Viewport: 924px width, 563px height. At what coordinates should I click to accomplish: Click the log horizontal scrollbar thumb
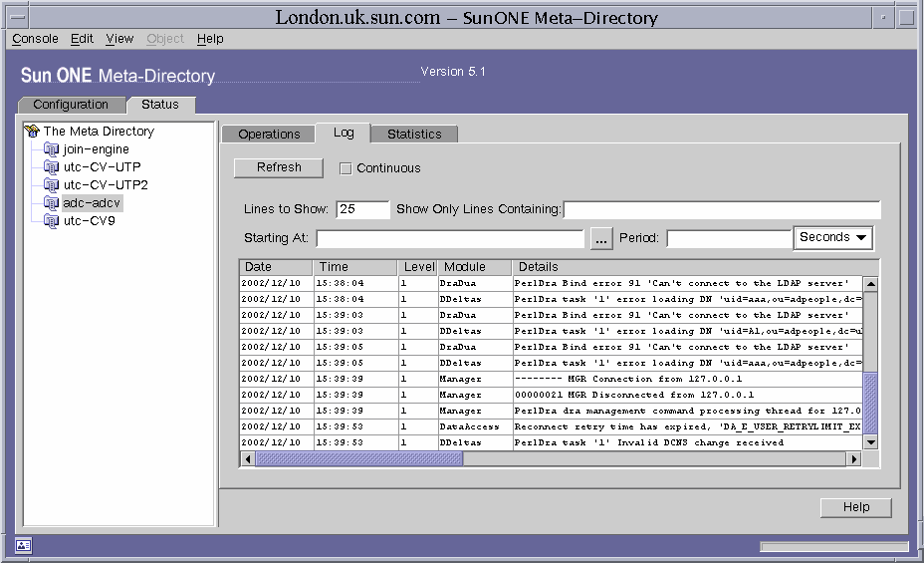pos(359,458)
